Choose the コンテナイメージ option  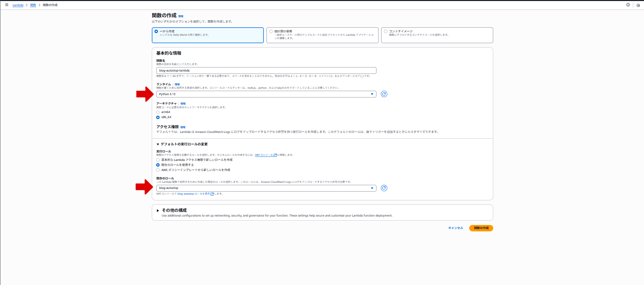click(386, 31)
